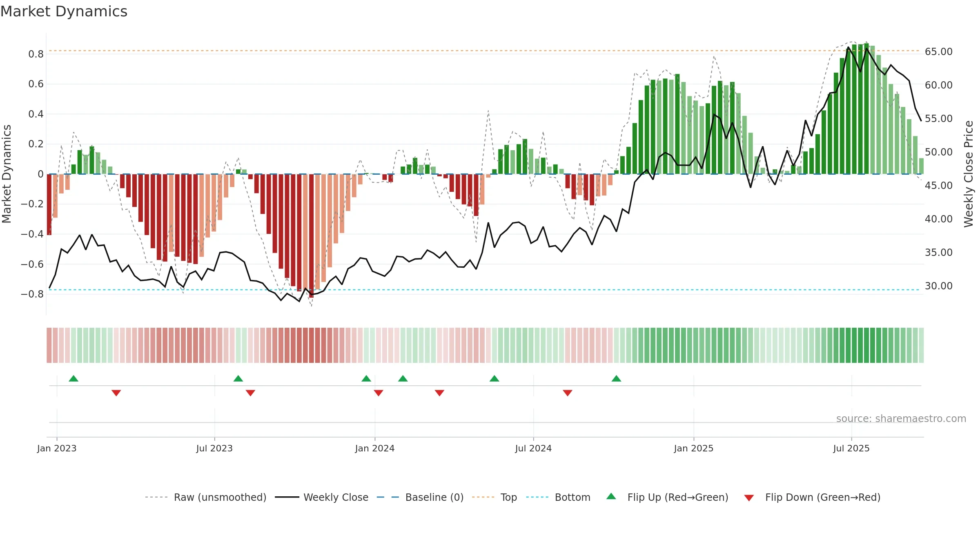The image size is (980, 551).
Task: Select the green flip-up marker after Jul 2023
Action: (238, 378)
